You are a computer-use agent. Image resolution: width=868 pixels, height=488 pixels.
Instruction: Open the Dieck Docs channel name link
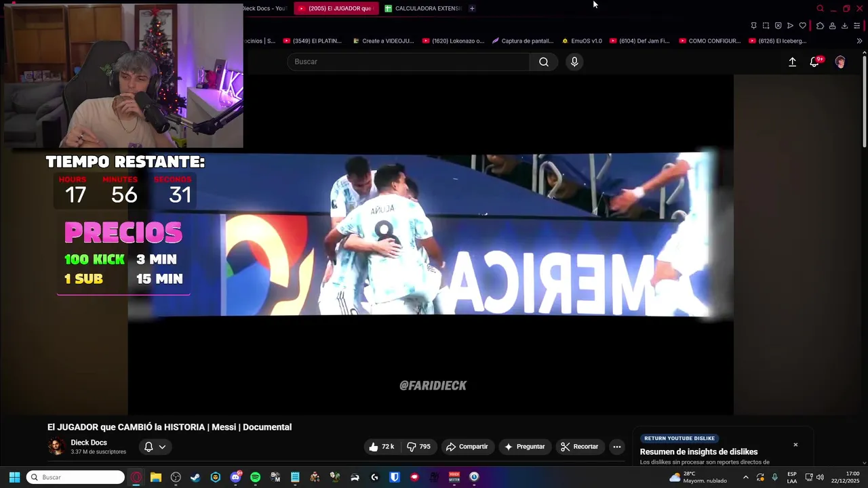(89, 443)
